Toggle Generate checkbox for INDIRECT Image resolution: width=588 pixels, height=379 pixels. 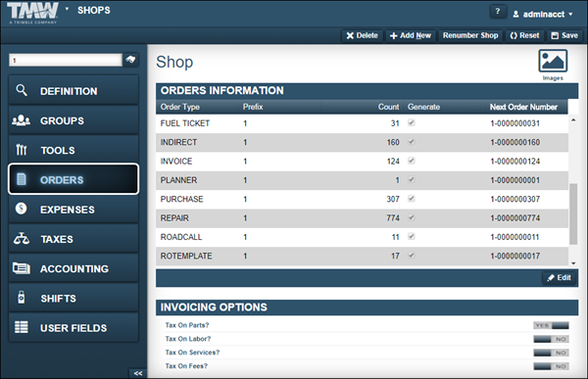(412, 142)
